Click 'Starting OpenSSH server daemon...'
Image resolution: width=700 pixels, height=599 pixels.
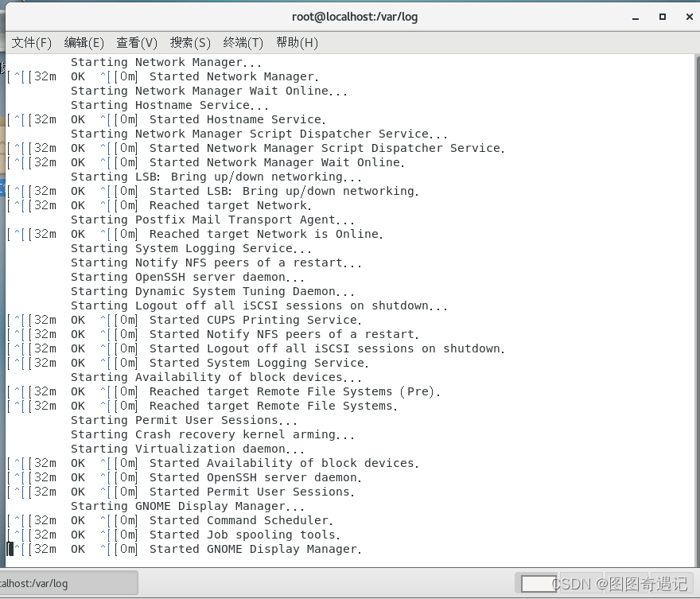pyautogui.click(x=188, y=277)
